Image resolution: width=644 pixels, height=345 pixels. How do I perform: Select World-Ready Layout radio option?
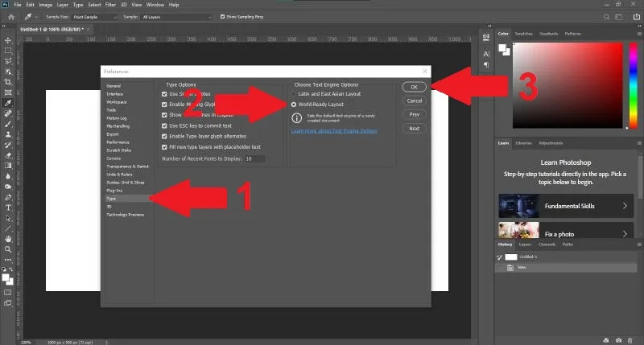coord(294,105)
